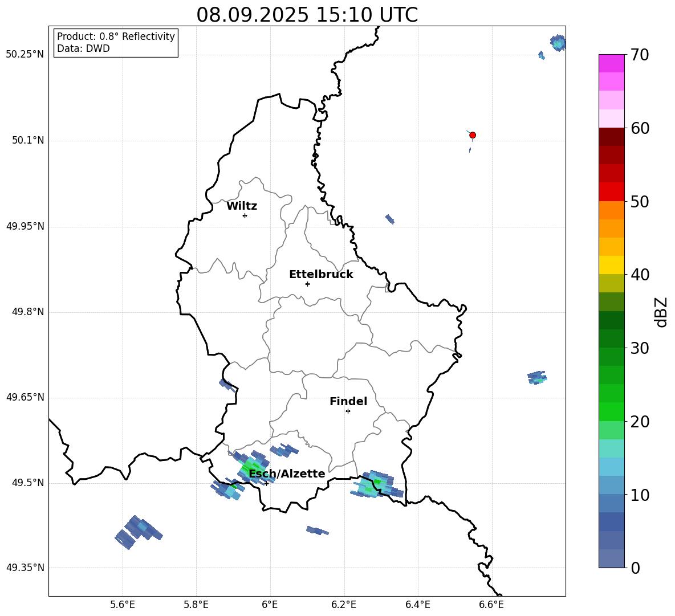
Task: Click the longitude label 6.6°E
Action: tap(491, 605)
